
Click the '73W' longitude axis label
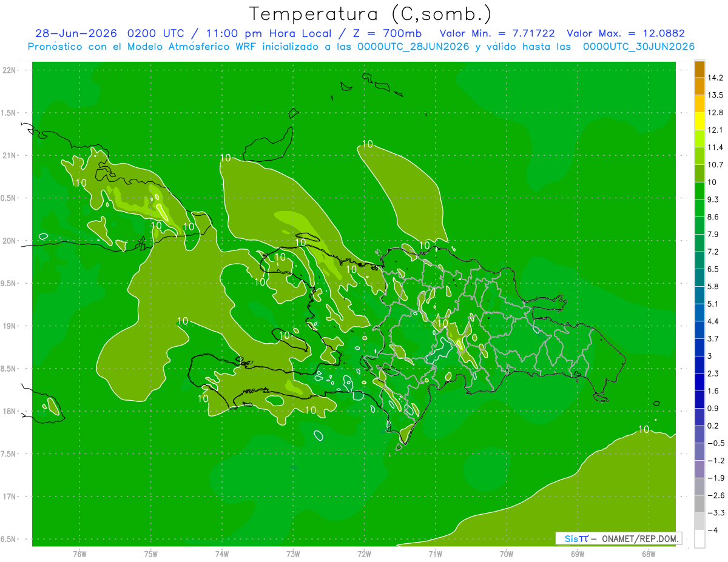tap(293, 554)
